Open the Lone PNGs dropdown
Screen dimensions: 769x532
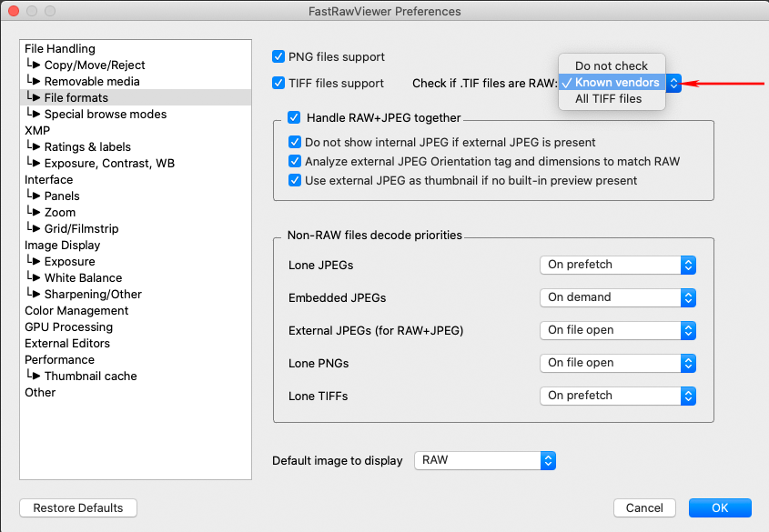click(x=618, y=363)
